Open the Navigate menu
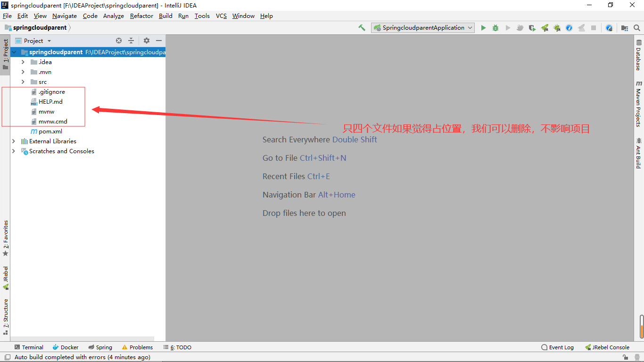 65,16
